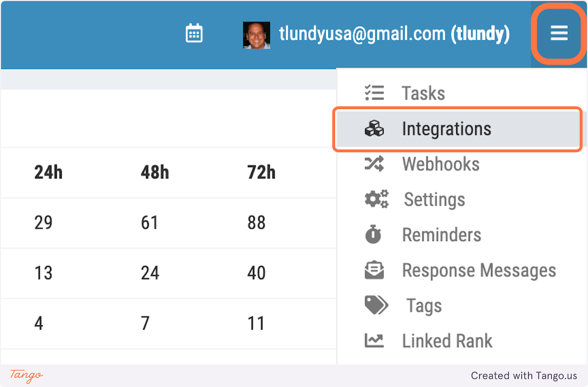The image size is (588, 387).
Task: Click the Integrations cubes icon
Action: tap(374, 129)
